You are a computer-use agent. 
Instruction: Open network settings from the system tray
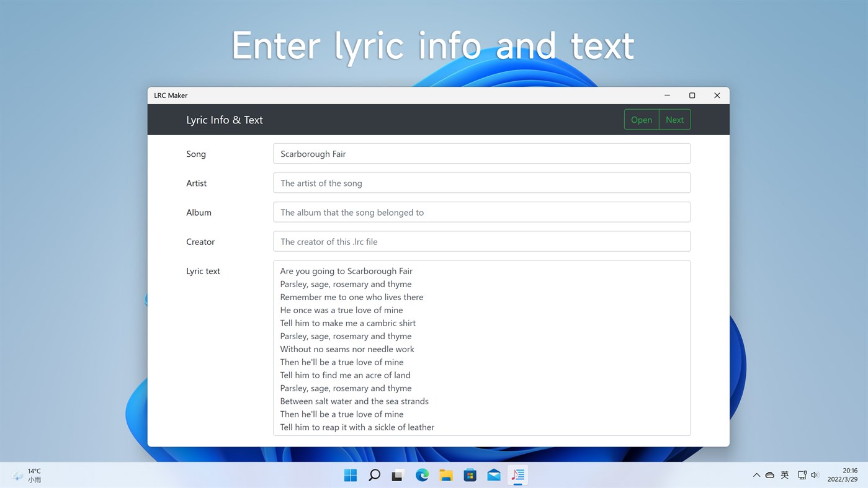(802, 474)
